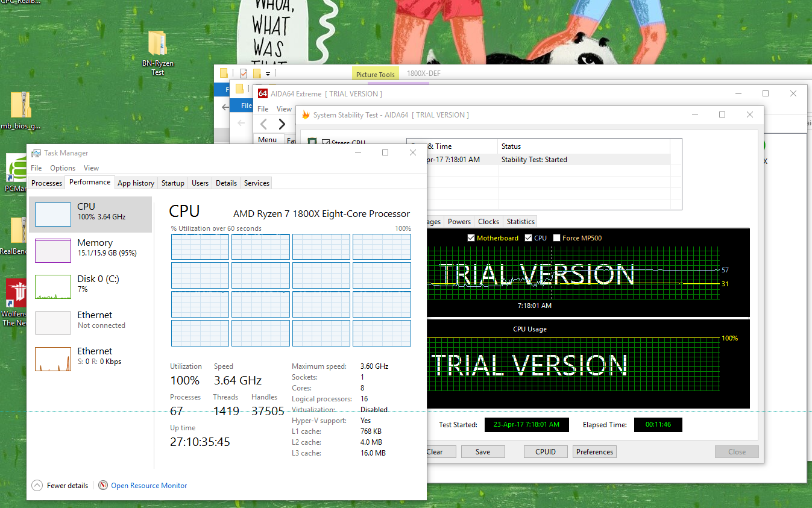Click the Handles count 37505
The image size is (812, 508).
268,411
